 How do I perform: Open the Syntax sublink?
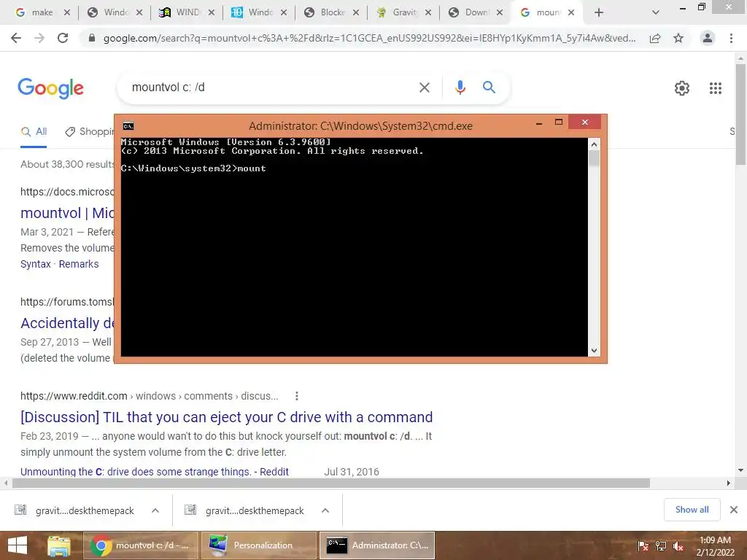35,264
